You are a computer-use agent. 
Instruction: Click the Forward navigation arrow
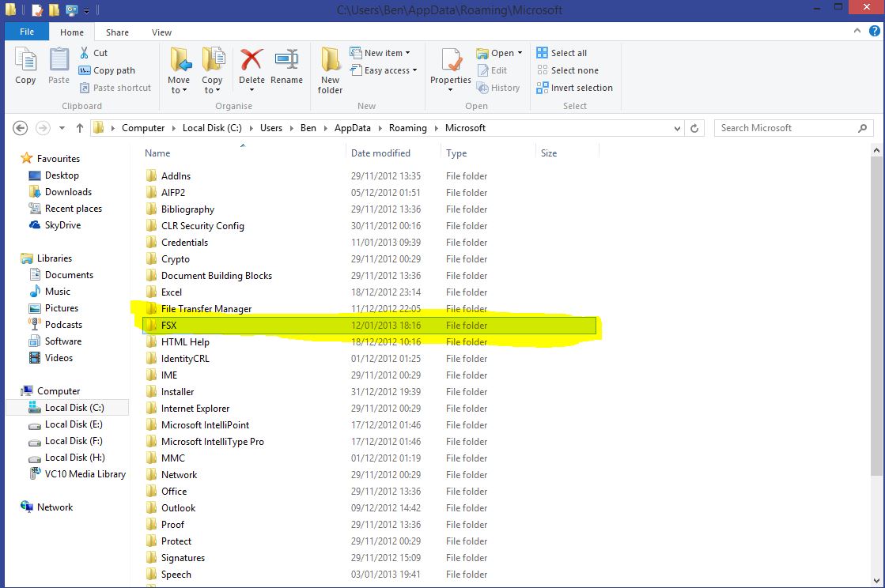[43, 128]
